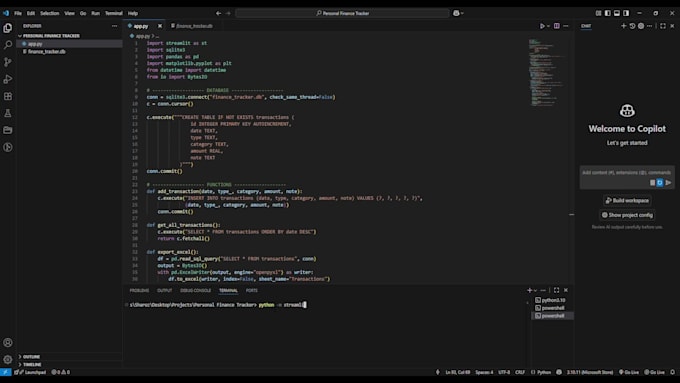680x383 pixels.
Task: Show chat history icon
Action: coord(632,26)
